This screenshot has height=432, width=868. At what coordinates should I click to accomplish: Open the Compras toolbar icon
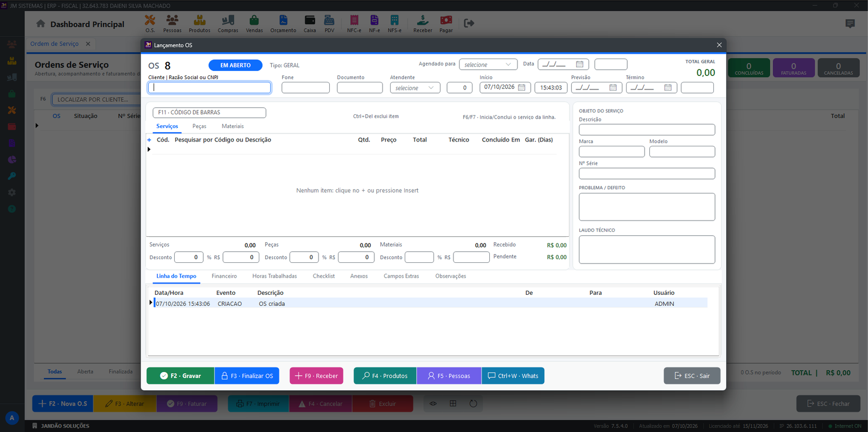[x=228, y=23]
